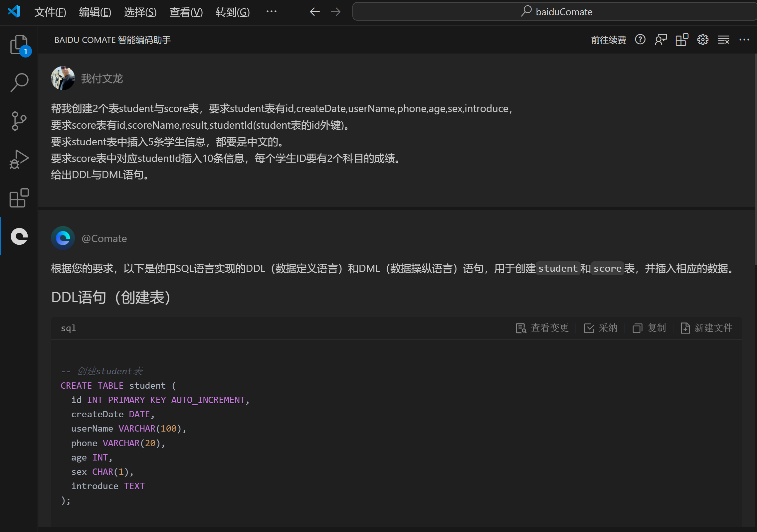This screenshot has width=757, height=532.
Task: Click the 前往续费 link
Action: (608, 40)
